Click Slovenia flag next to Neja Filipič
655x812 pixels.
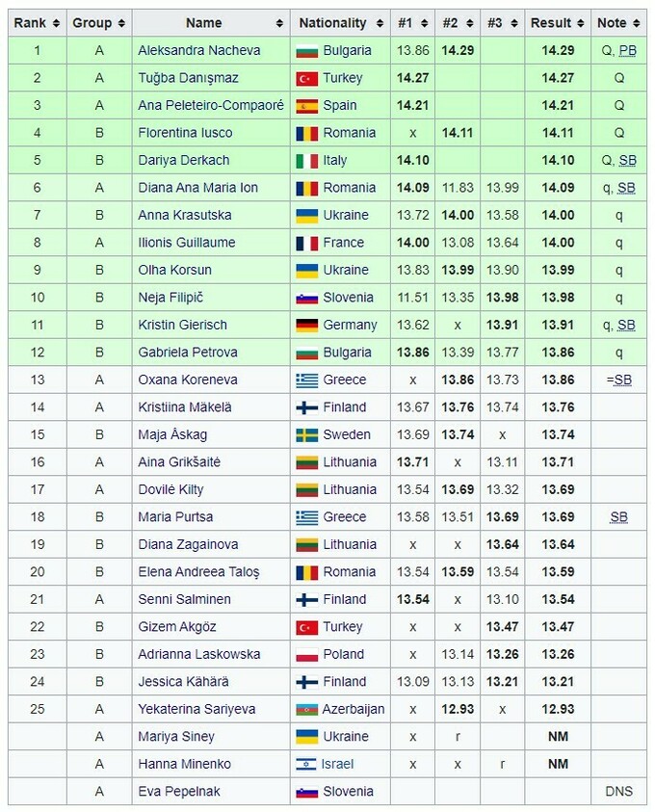point(306,298)
